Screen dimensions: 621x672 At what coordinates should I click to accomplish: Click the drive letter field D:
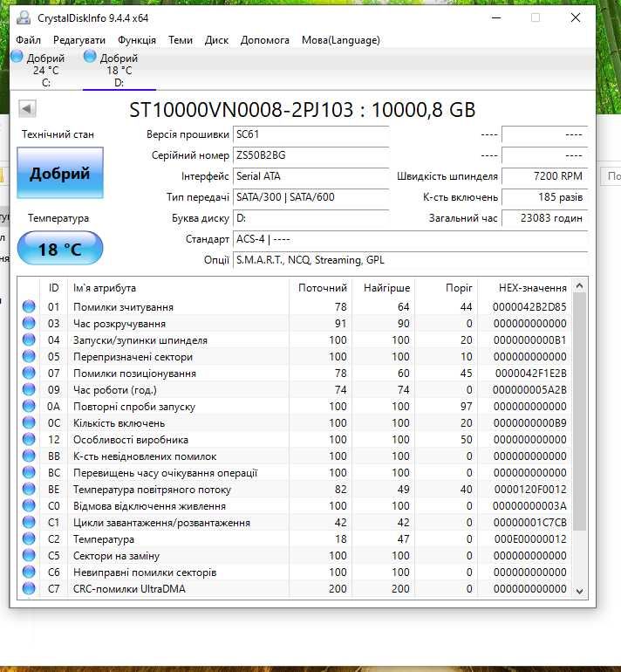coord(310,218)
